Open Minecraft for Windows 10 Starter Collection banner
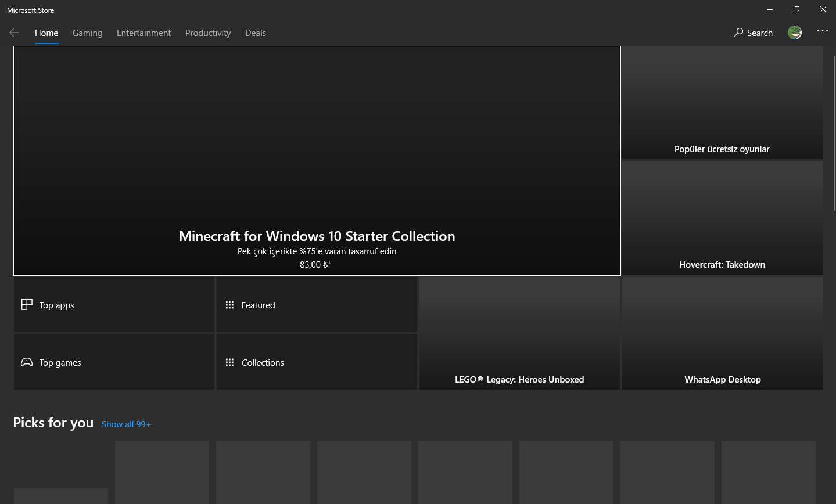This screenshot has height=504, width=836. tap(317, 161)
